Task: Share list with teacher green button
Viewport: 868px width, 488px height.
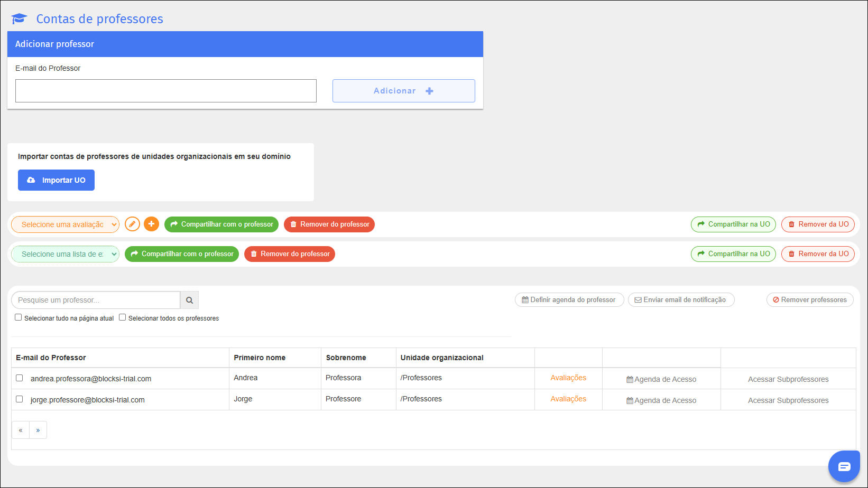Action: click(x=182, y=254)
